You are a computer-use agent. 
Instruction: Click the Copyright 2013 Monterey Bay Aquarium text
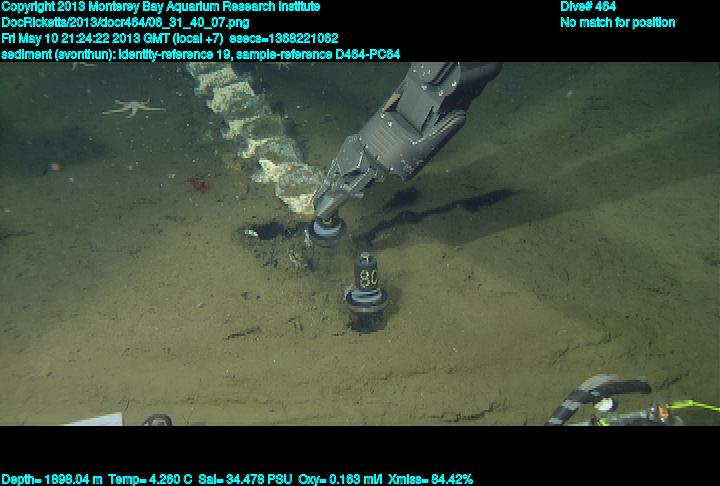161,7
